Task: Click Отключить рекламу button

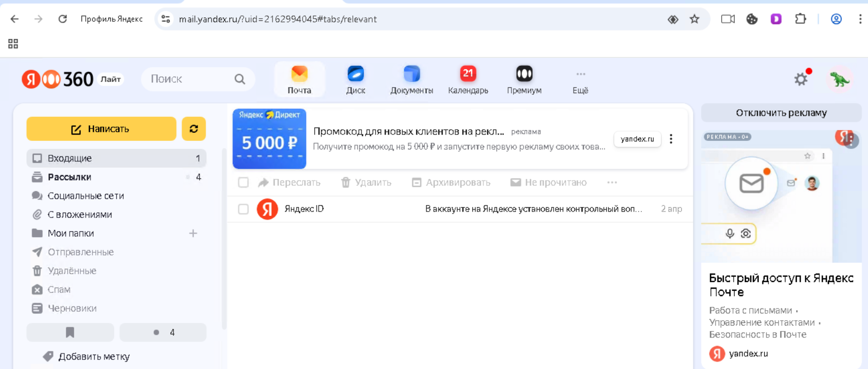Action: tap(781, 113)
